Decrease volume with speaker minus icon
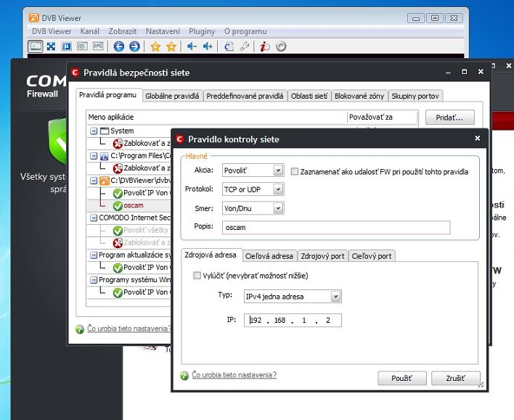This screenshot has height=420, width=514. point(192,46)
